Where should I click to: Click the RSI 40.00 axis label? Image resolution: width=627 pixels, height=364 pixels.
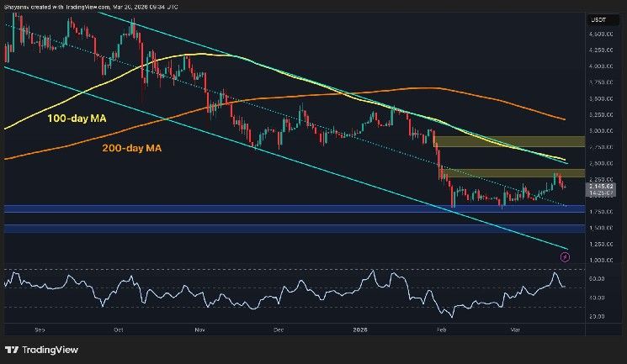point(596,298)
